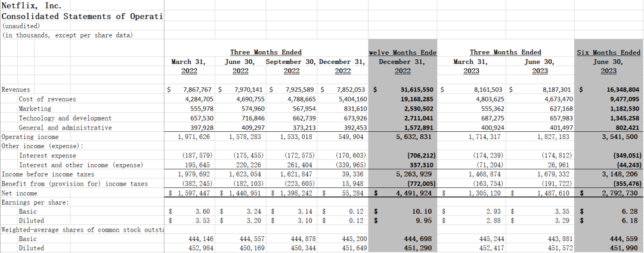Select G&A value 802,421
This screenshot has width=644, height=253.
[x=627, y=127]
